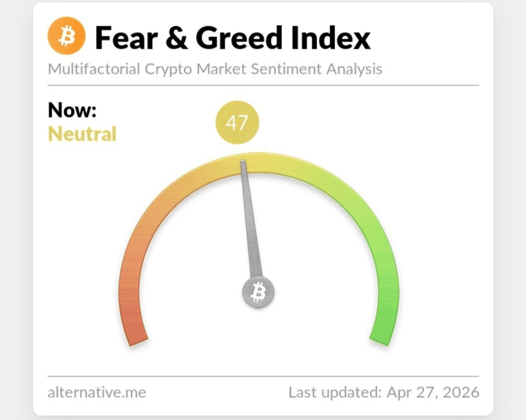This screenshot has width=526, height=420.
Task: Click the pointed tip of the needle
Action: [243, 162]
